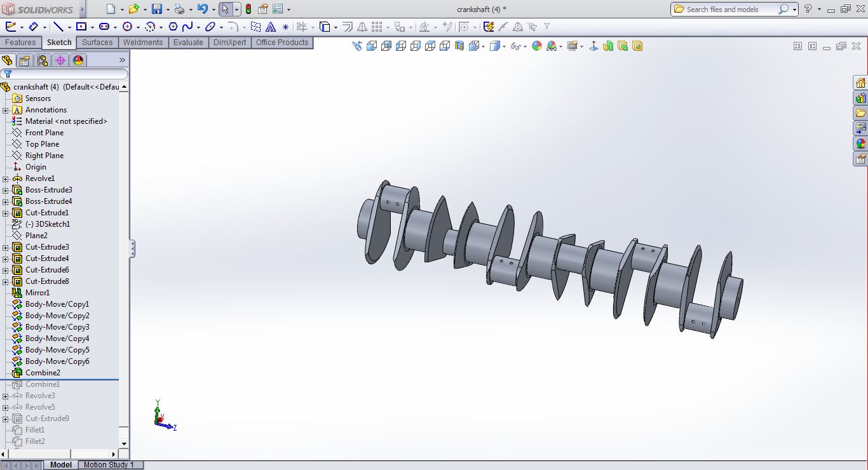
Task: Click the Save icon in the top toolbar
Action: click(x=156, y=9)
